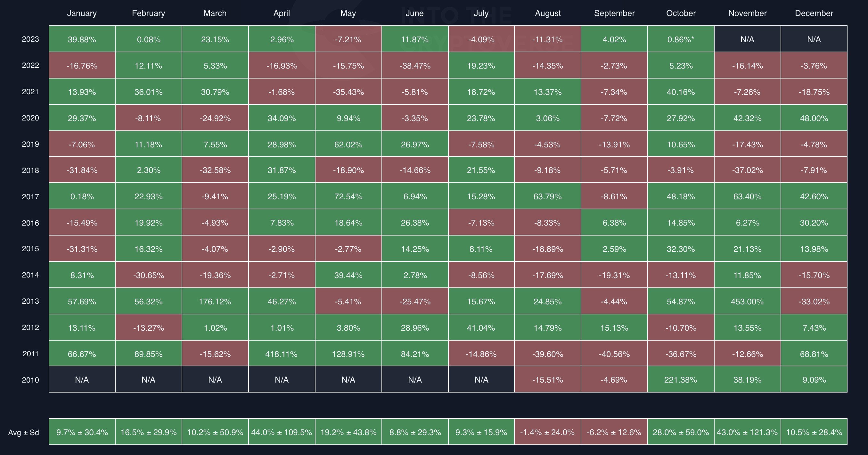Click the -37.02% November 2018 cell
Image resolution: width=868 pixels, height=455 pixels.
pos(747,170)
